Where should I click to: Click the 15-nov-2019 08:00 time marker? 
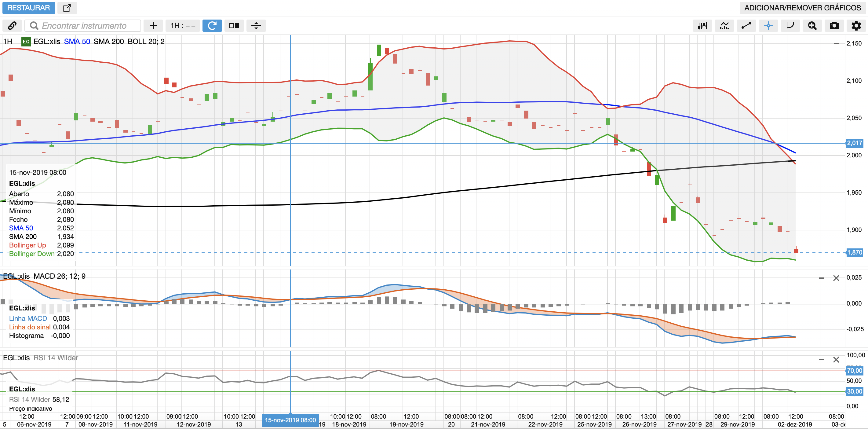pyautogui.click(x=290, y=420)
